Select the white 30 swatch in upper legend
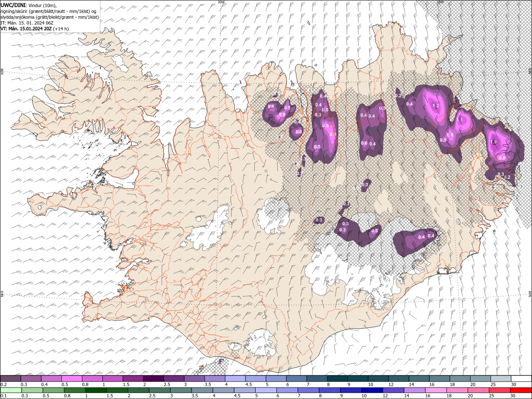The image size is (532, 399). pos(521,379)
